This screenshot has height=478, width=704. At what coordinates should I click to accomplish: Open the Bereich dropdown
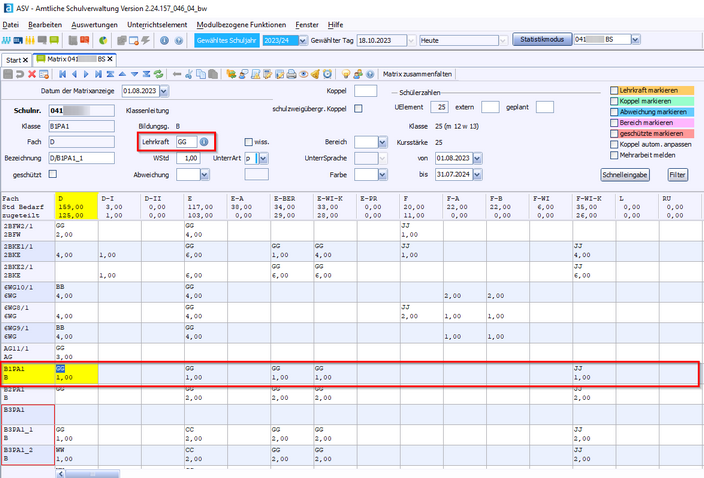coord(383,142)
